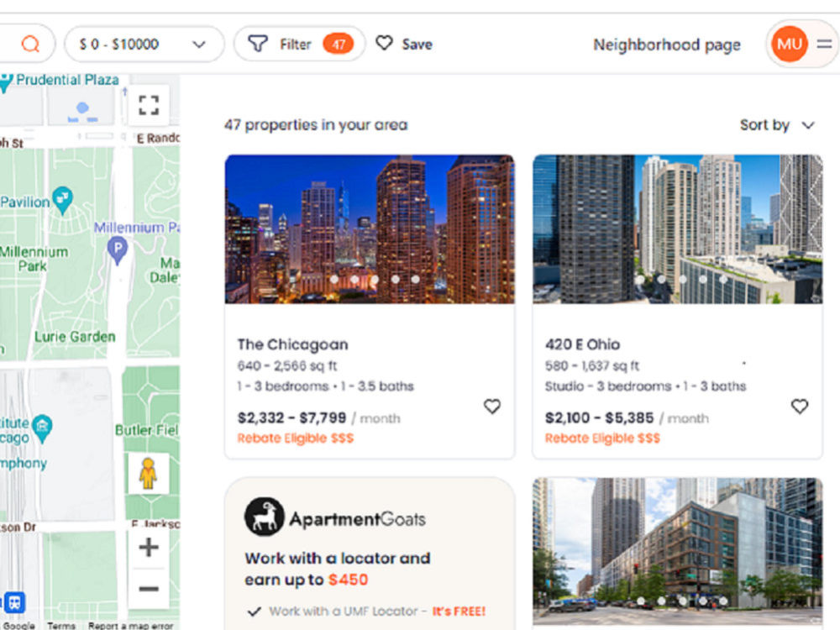Screen dimensions: 840x630
Task: Expand the Sort by dropdown
Action: click(777, 125)
